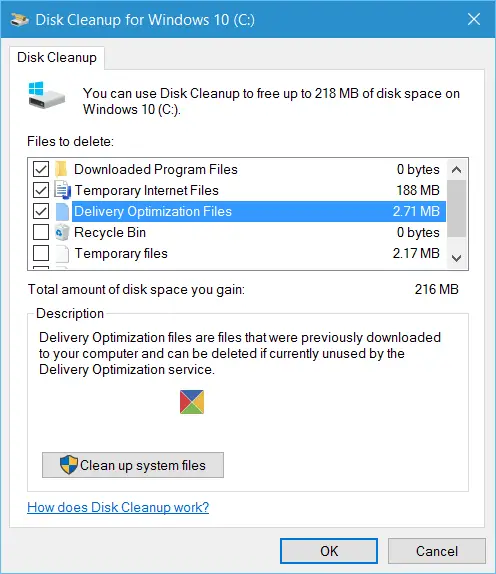The width and height of the screenshot is (496, 574).
Task: Click the Recycle Bin icon in the list
Action: [62, 232]
